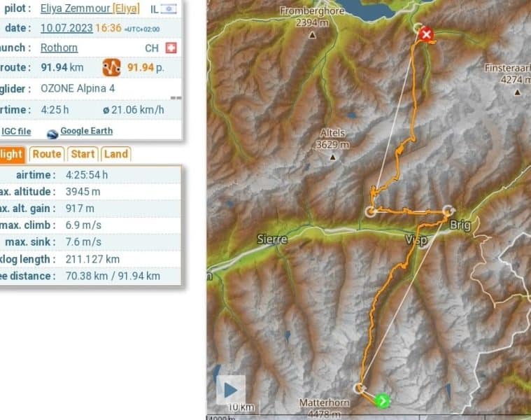
Task: Click the Swiss flag icon
Action: (171, 48)
